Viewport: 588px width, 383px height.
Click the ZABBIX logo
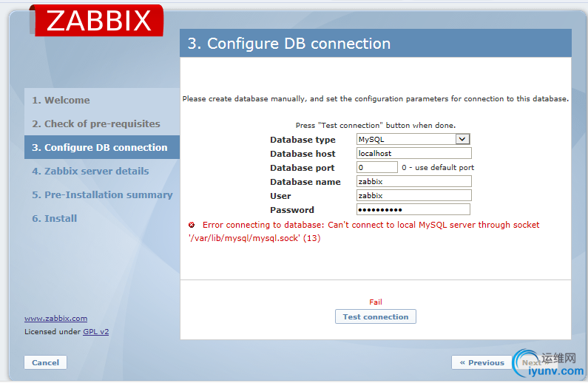point(96,21)
